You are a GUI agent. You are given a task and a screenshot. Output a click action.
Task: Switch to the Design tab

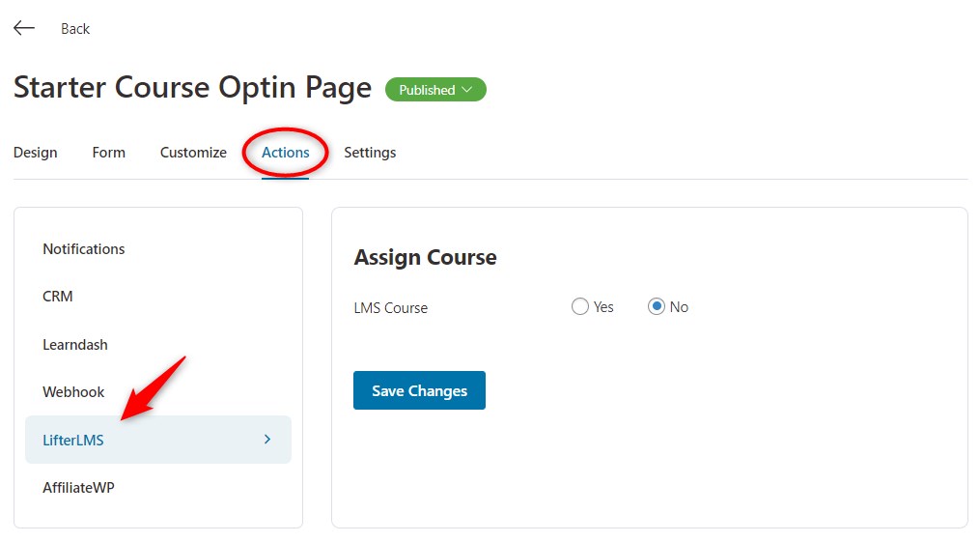pos(35,153)
